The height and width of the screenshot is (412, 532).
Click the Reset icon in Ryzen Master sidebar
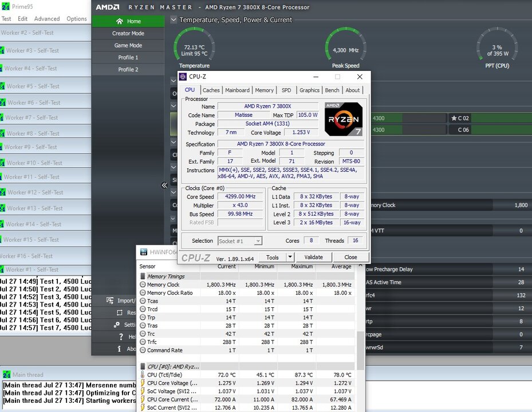(x=120, y=312)
